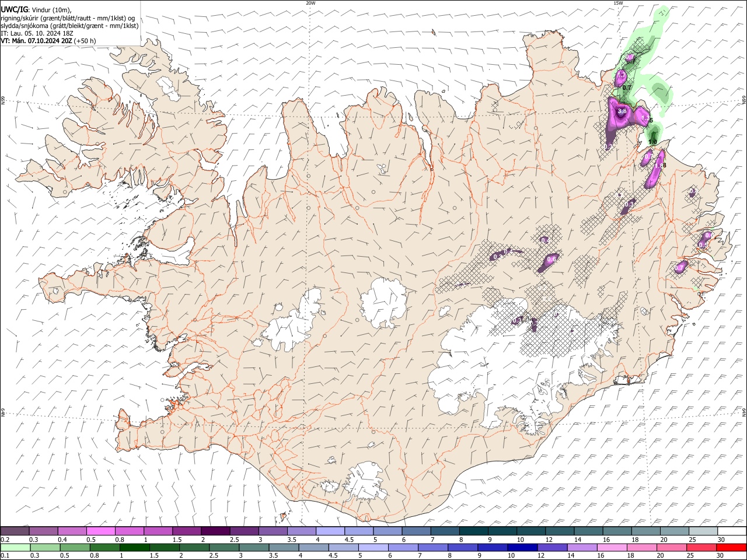Viewport: 747px width, 560px height.
Task: Select the white upper swatch starting at 30
Action: (732, 531)
